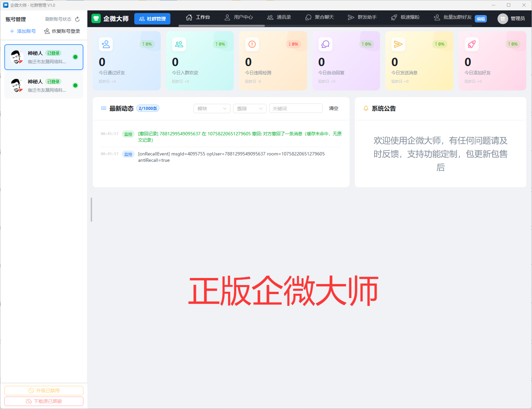
Task: Click the 刷新账号状态 link
Action: [58, 19]
